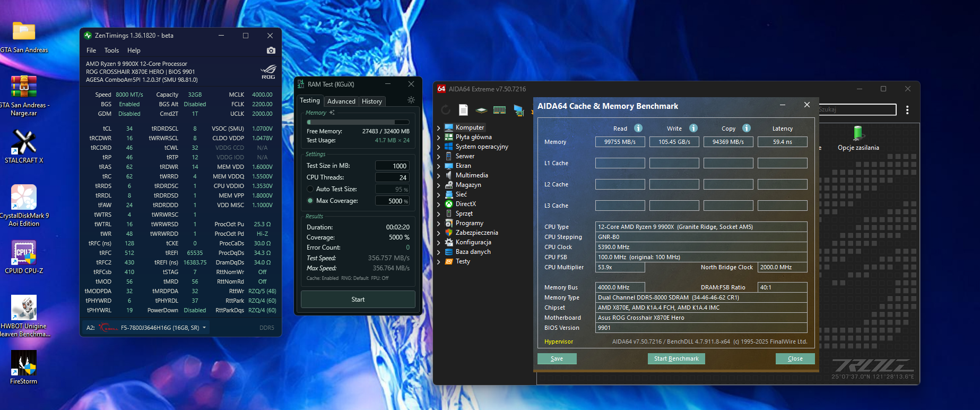The height and width of the screenshot is (410, 980).
Task: Click the ZenTimings screenshot camera icon
Action: pos(271,50)
